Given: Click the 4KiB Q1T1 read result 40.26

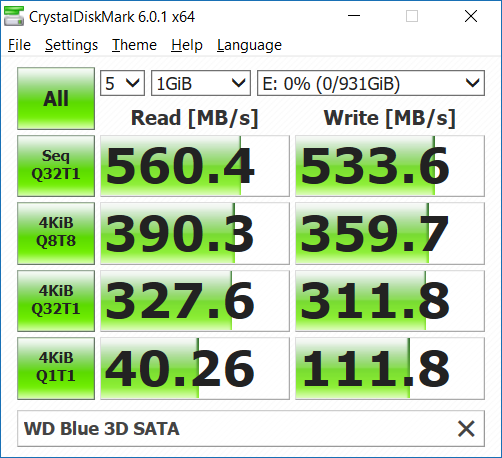Looking at the screenshot, I should point(195,368).
